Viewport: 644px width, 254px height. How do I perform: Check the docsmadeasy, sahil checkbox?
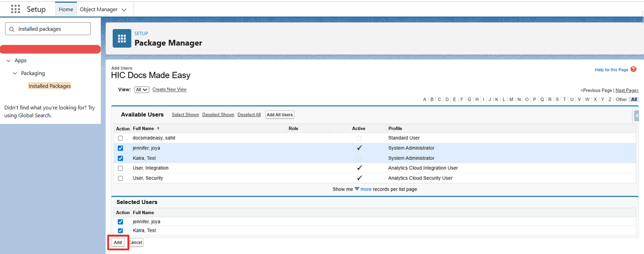click(120, 138)
